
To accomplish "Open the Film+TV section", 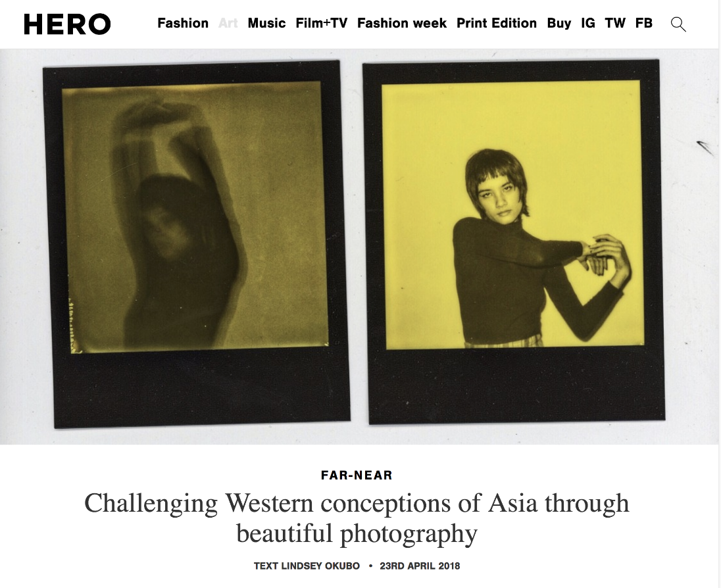I will [x=322, y=23].
